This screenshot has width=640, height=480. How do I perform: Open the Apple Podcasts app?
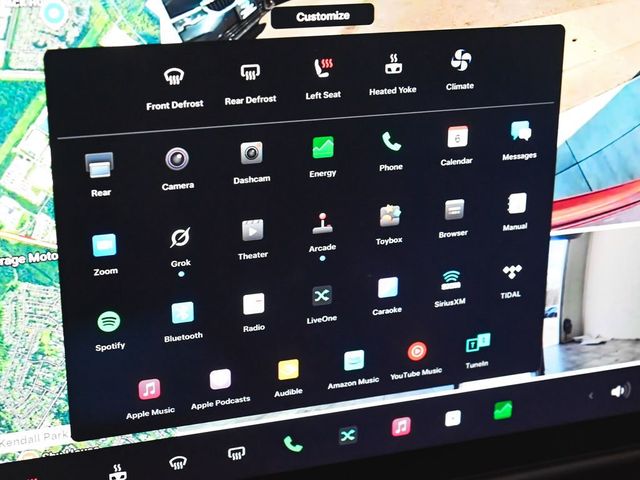220,379
